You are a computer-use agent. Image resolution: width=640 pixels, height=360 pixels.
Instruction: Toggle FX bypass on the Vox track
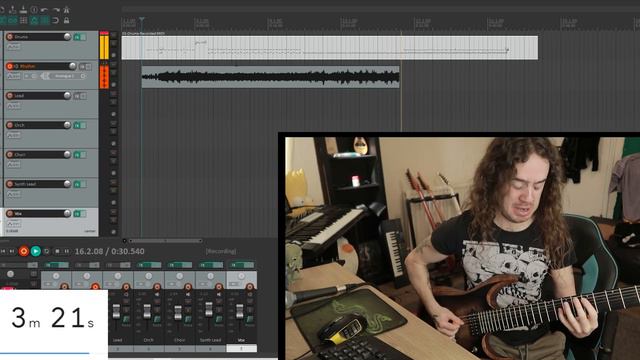[83, 214]
